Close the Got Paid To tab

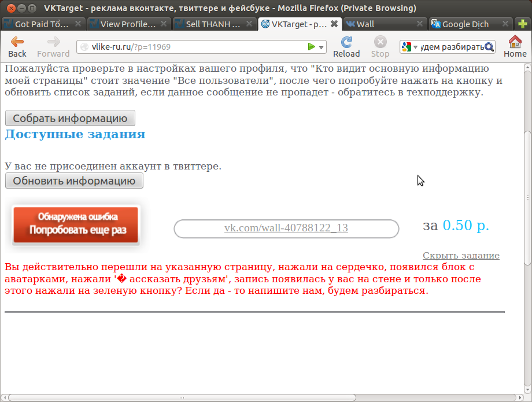tap(78, 24)
